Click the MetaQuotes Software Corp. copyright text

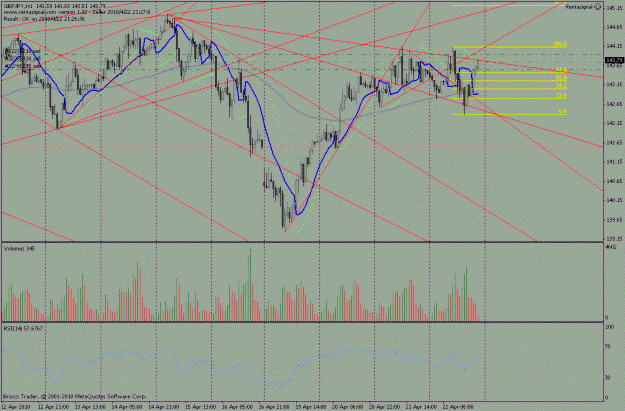coord(75,397)
